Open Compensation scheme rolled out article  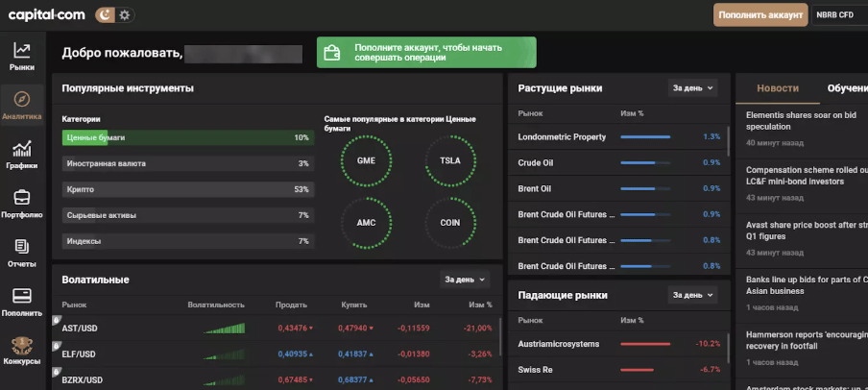pyautogui.click(x=808, y=176)
